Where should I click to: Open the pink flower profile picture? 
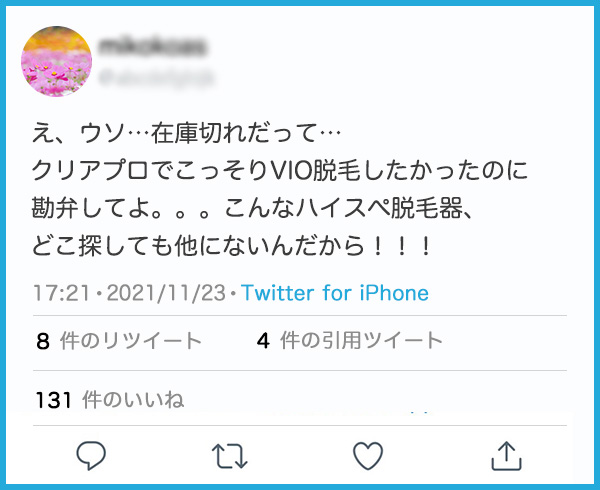(56, 61)
